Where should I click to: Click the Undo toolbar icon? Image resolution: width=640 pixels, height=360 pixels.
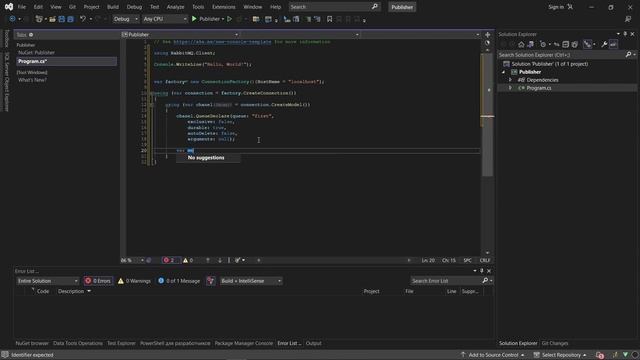tap(83, 19)
